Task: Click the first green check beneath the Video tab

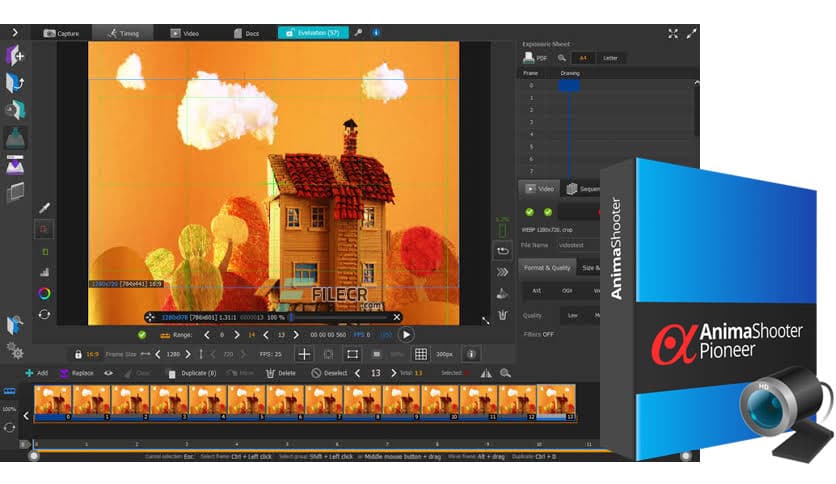Action: click(x=529, y=212)
